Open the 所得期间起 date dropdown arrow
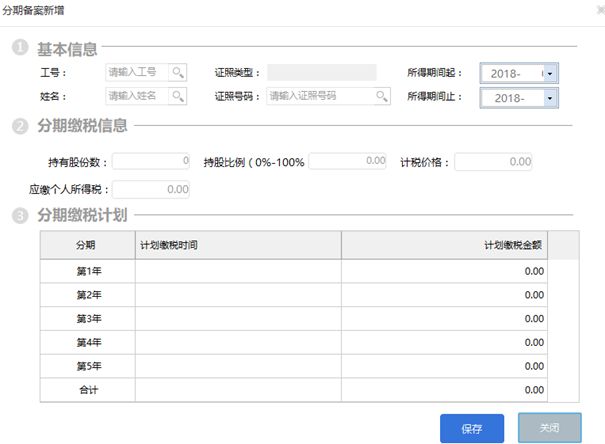The height and width of the screenshot is (444, 605). point(549,74)
